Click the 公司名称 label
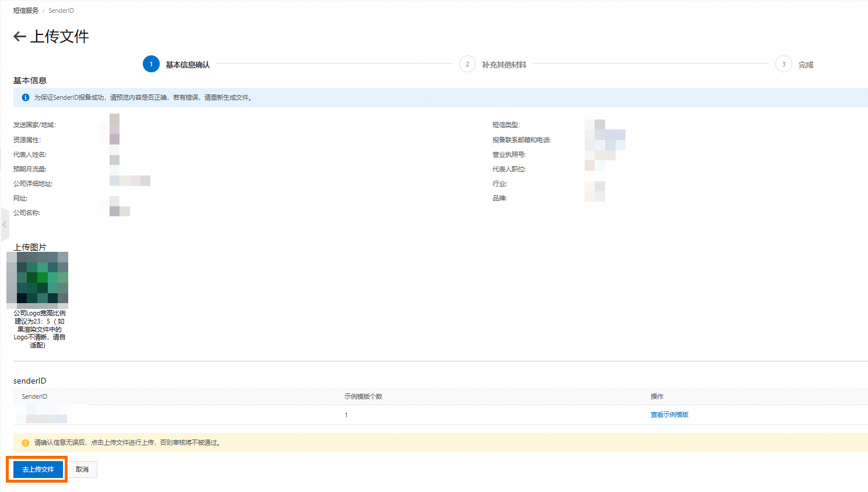Viewport: 868px width, 492px height. coord(27,213)
